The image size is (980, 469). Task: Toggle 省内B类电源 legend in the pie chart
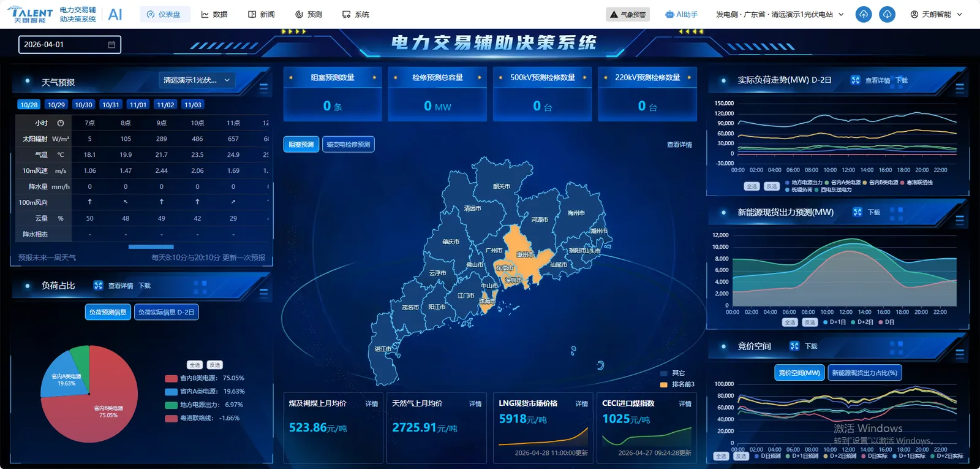(x=205, y=378)
